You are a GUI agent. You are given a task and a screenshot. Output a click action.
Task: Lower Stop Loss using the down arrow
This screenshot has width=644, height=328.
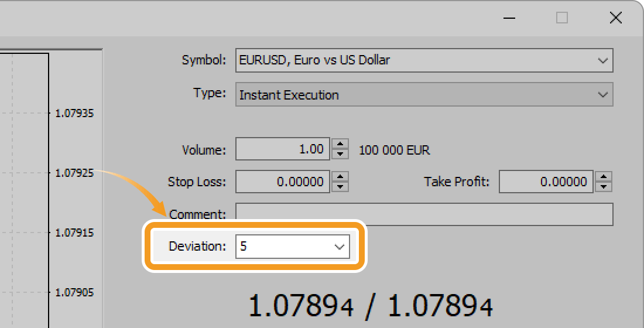tap(340, 187)
